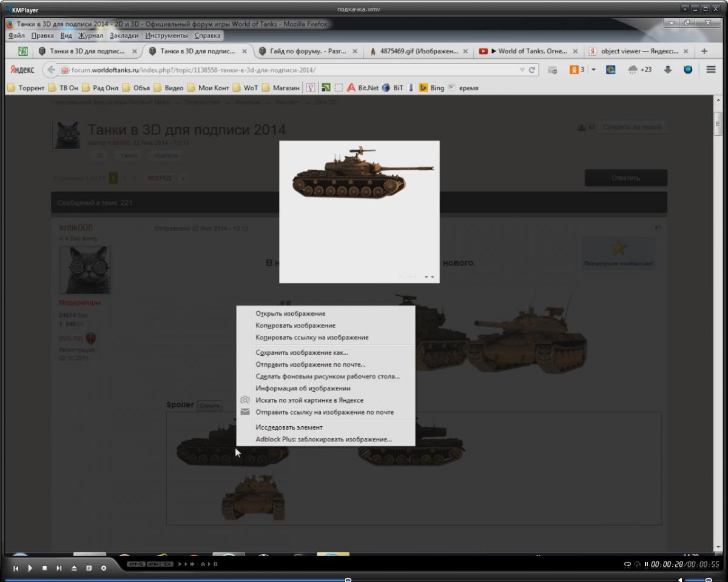Close the '4875469.gif' tab
The width and height of the screenshot is (728, 582).
(465, 52)
